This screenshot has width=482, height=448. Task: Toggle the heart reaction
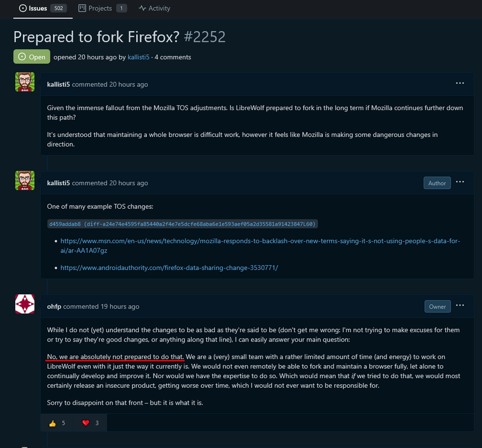tap(90, 423)
